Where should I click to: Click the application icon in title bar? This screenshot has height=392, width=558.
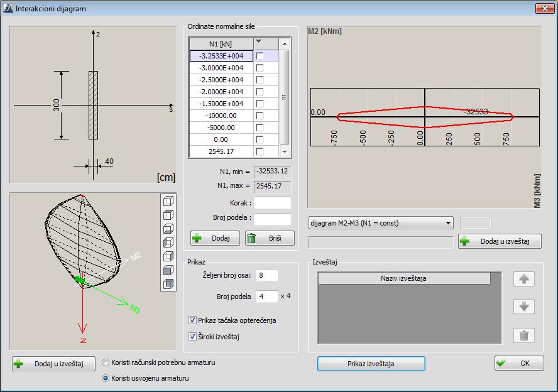[x=8, y=8]
